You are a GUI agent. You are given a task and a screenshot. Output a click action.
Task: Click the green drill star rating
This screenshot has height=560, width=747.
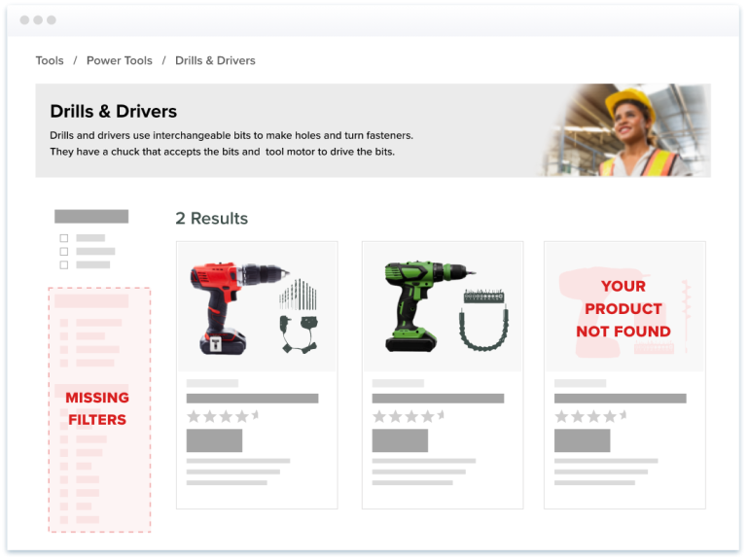(x=409, y=417)
